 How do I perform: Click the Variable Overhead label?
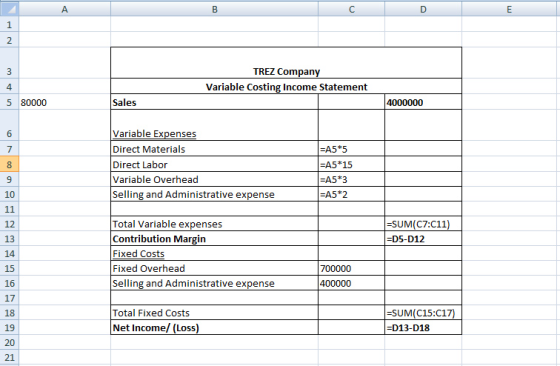click(155, 179)
